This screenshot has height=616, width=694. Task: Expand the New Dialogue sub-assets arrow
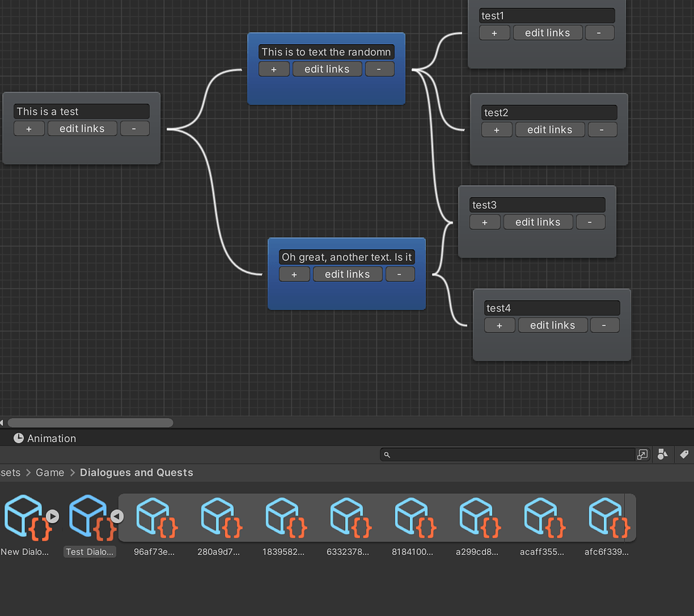(54, 516)
